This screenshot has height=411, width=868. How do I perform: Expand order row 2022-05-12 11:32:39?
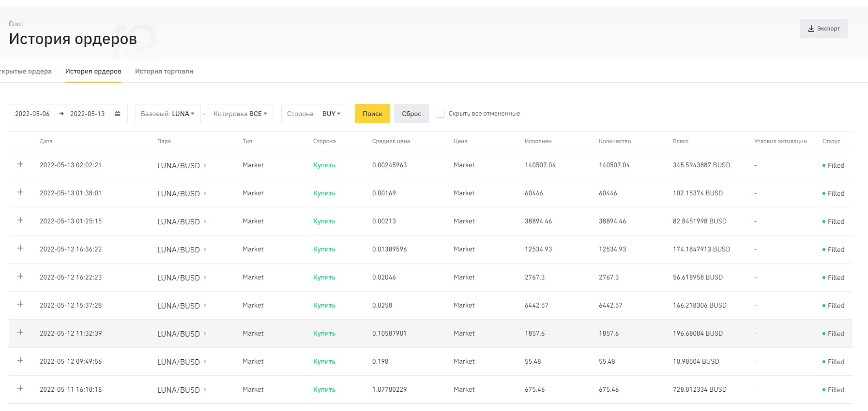[20, 333]
